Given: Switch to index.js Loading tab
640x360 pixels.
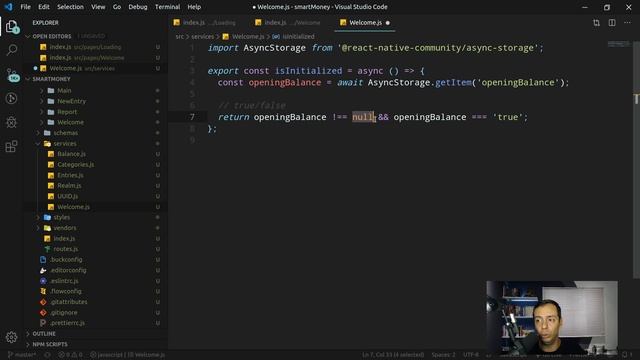Looking at the screenshot, I should point(208,23).
